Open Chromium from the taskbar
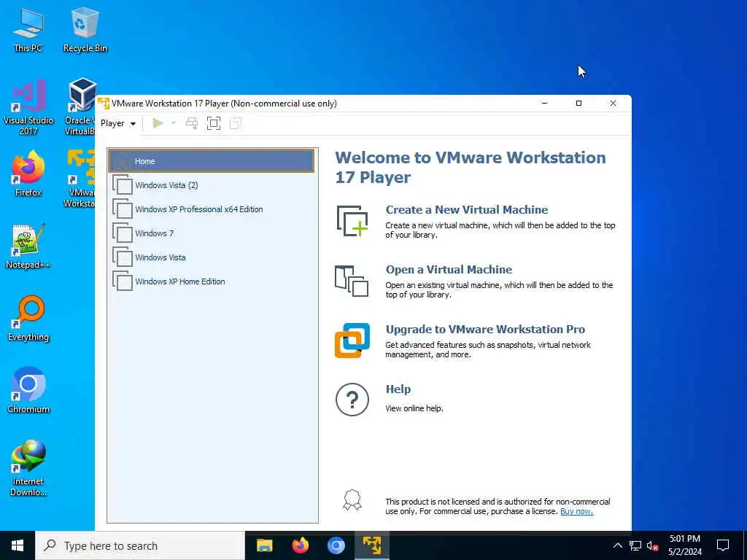 click(x=336, y=545)
